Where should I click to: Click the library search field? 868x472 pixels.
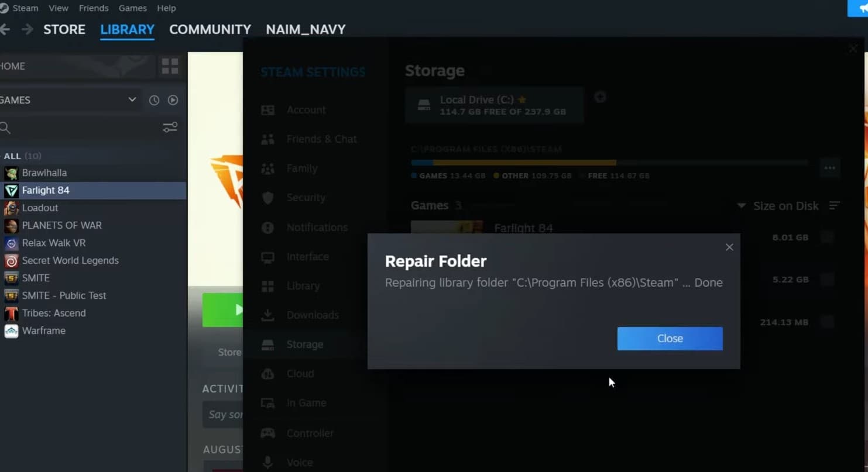click(x=82, y=128)
